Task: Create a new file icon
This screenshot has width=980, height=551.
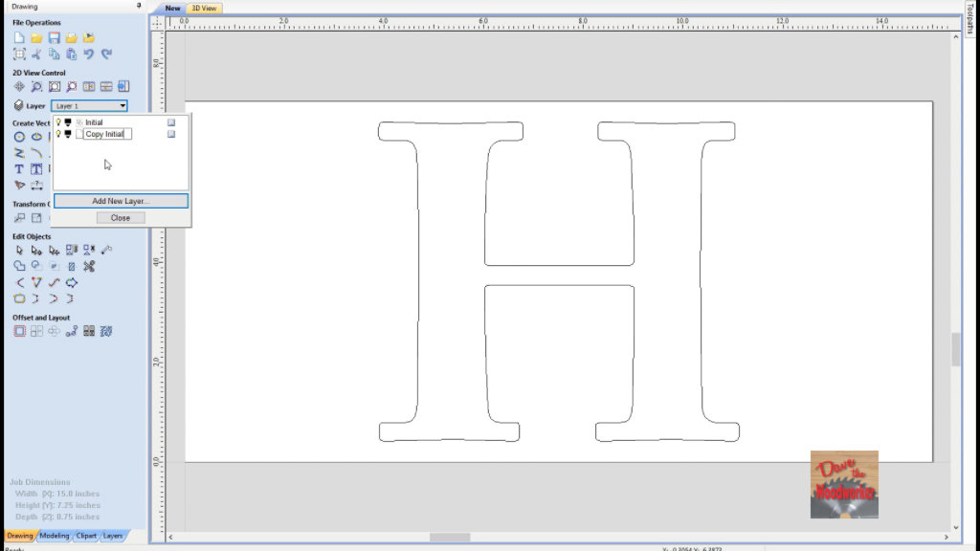Action: pos(19,38)
